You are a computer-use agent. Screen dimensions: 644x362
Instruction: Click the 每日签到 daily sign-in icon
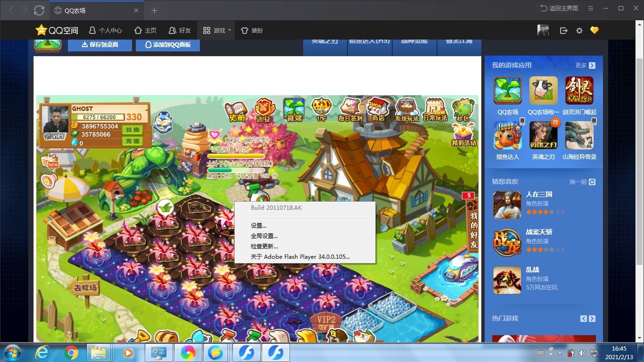(x=350, y=110)
